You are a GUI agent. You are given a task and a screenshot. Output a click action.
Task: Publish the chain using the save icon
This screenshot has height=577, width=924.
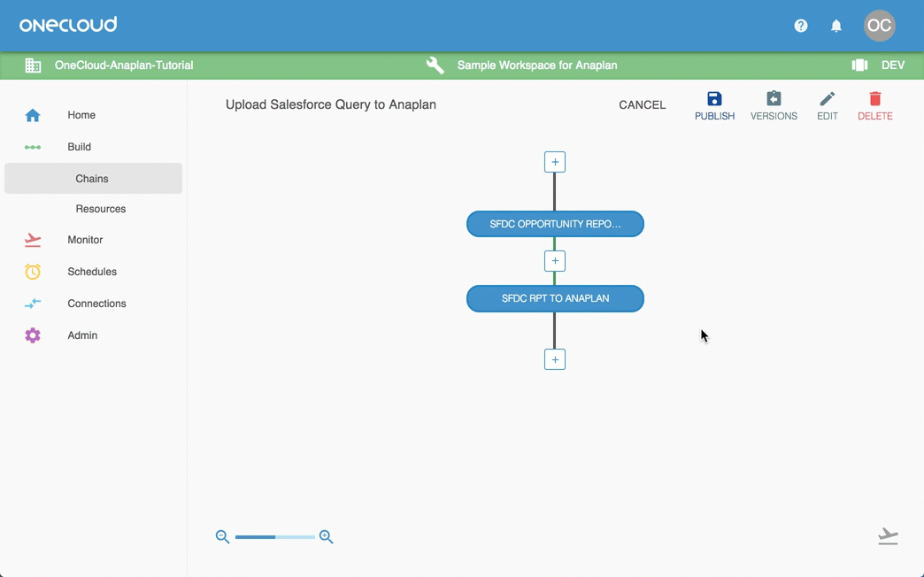714,98
